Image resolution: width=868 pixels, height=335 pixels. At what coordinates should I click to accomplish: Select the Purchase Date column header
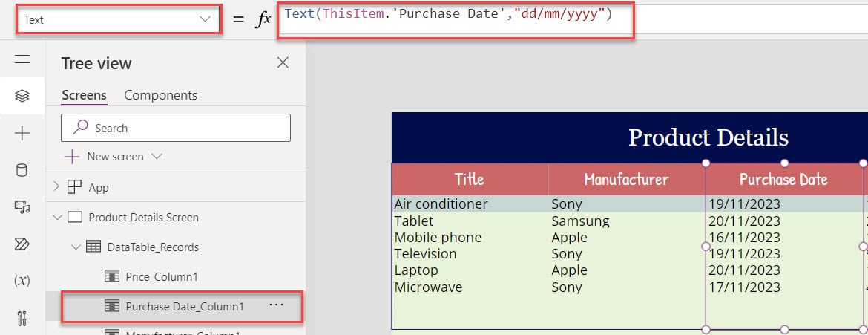point(784,179)
